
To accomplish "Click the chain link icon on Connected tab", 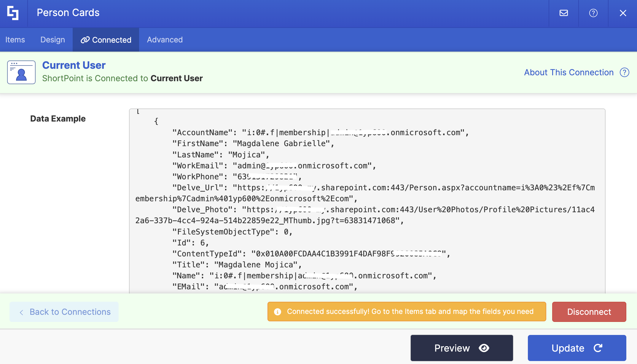I will (85, 40).
